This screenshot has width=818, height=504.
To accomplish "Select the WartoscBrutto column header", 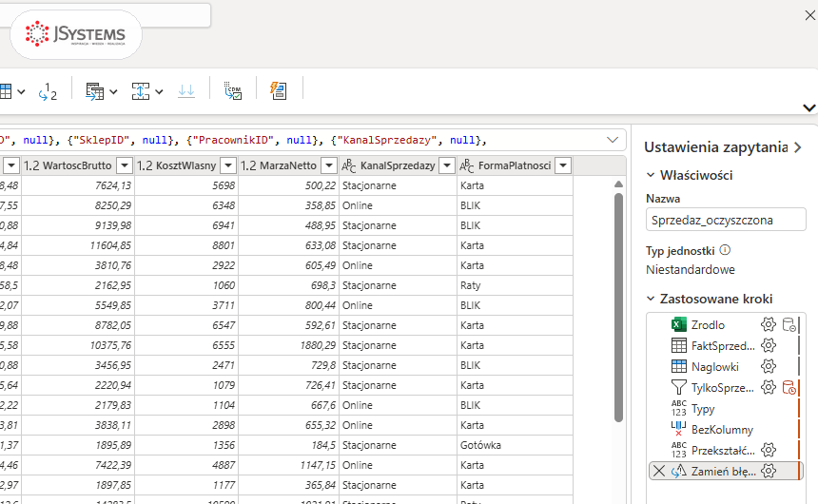I will (x=77, y=165).
